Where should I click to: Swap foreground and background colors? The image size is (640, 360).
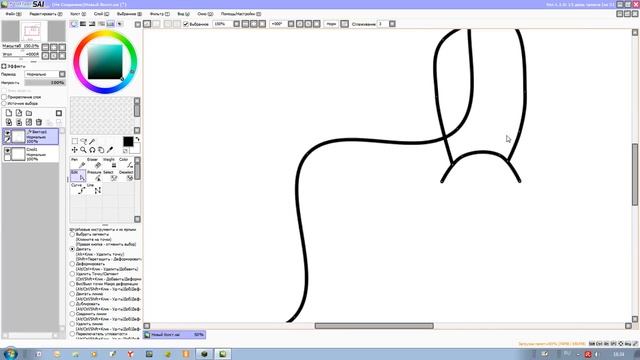(138, 139)
